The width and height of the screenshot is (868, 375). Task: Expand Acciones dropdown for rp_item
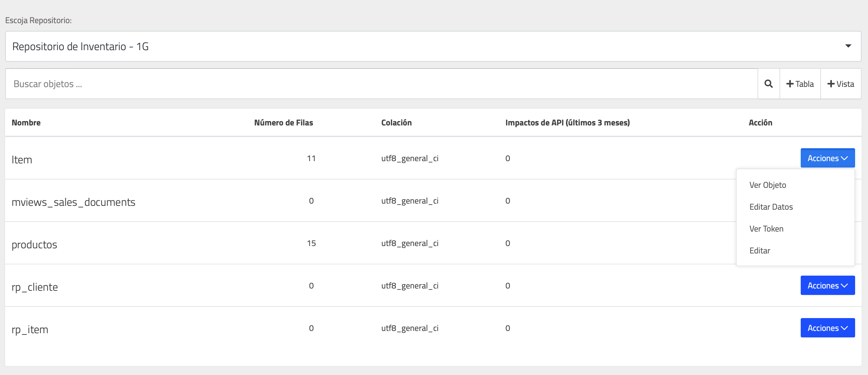click(x=827, y=328)
